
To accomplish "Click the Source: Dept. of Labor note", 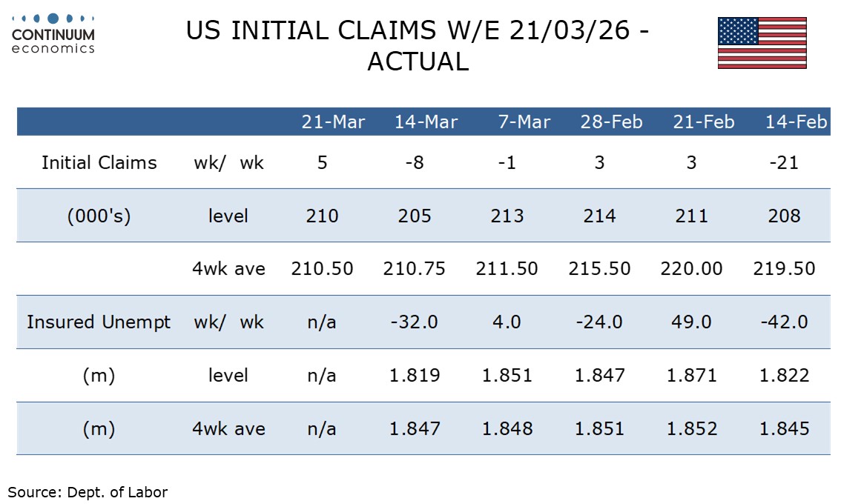I will point(88,491).
